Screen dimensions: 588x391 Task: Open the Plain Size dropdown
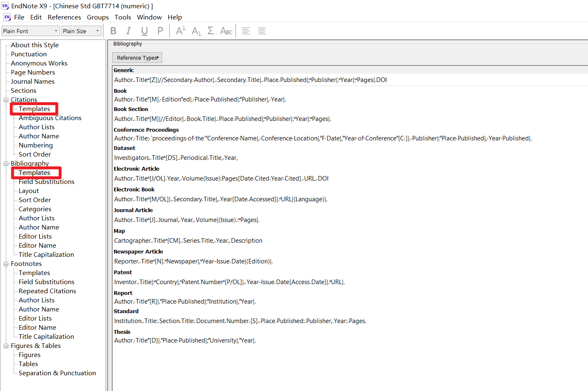click(x=82, y=31)
